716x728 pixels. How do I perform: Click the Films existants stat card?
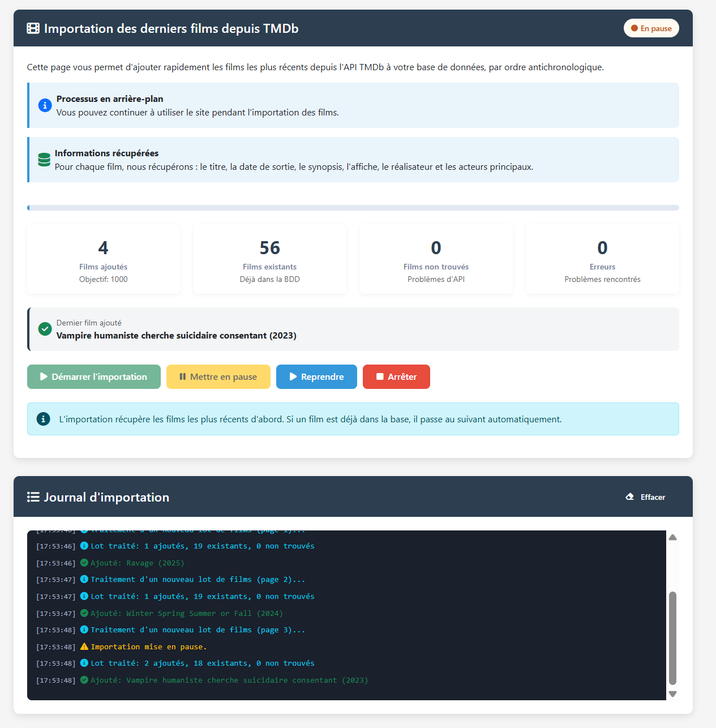click(x=270, y=259)
